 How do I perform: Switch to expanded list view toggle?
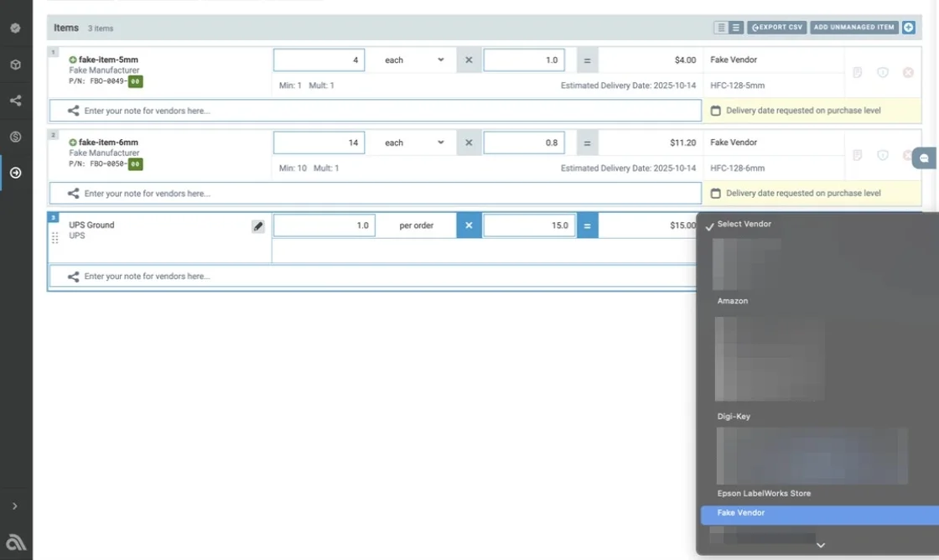point(736,28)
